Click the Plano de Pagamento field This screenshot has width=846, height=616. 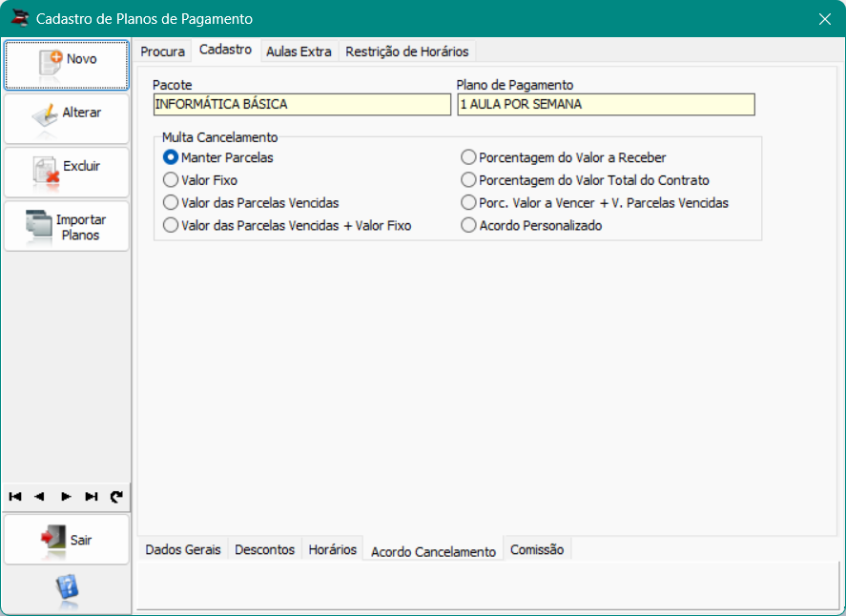click(606, 104)
